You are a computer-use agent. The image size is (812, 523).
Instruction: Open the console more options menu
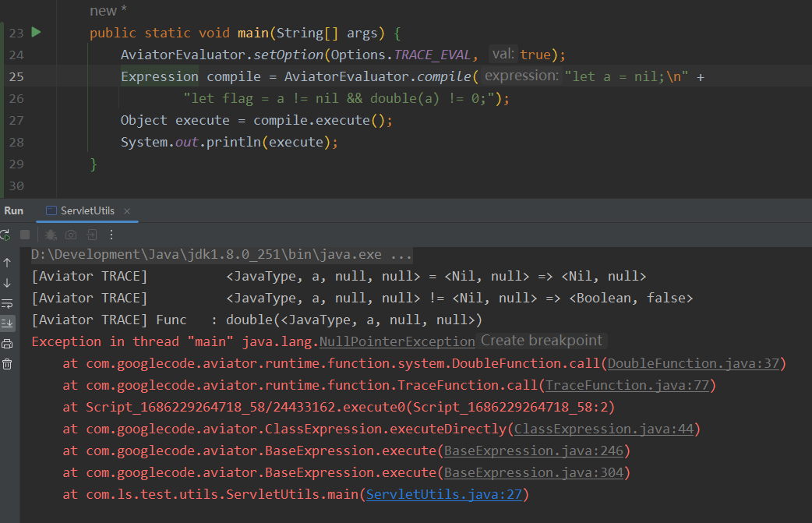tap(111, 235)
